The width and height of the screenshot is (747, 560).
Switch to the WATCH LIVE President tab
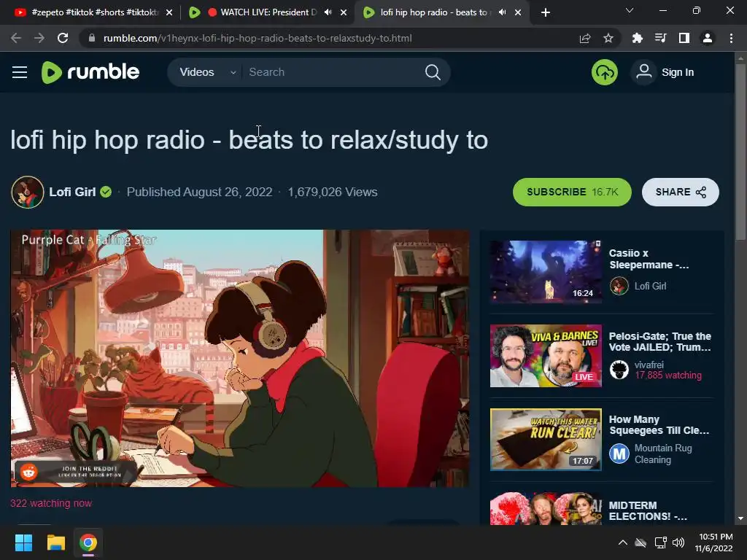pos(268,12)
